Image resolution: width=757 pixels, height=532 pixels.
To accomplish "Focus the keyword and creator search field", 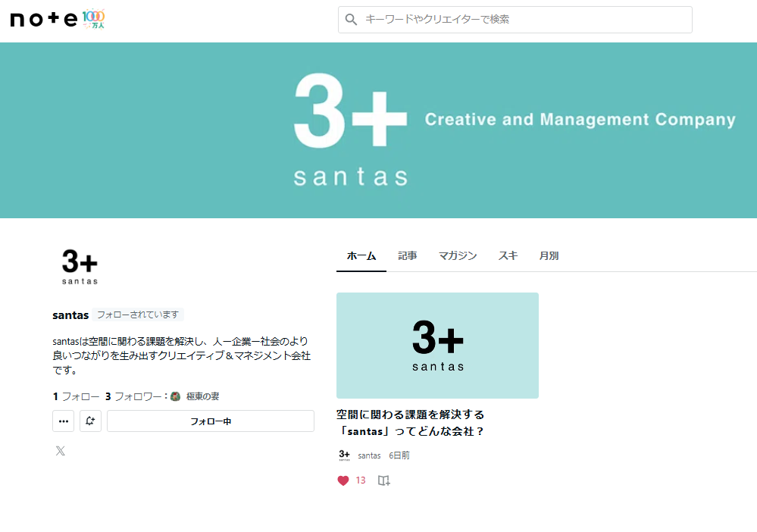I will (x=515, y=20).
